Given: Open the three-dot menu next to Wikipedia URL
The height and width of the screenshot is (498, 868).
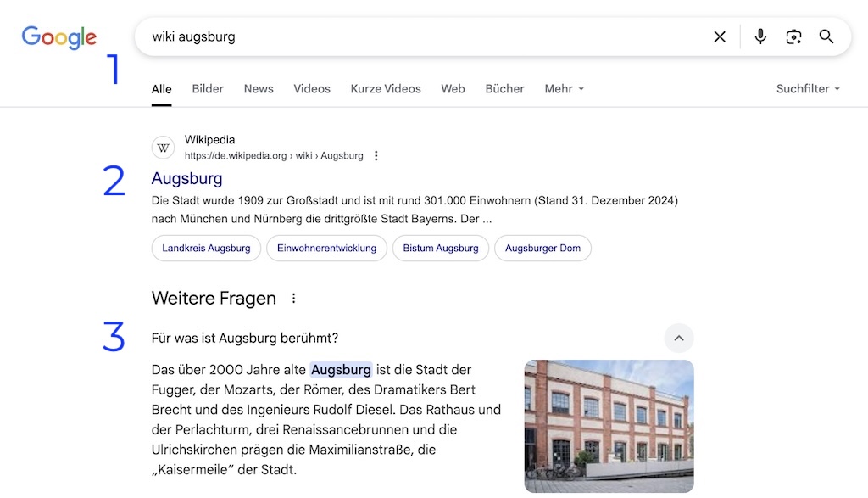Looking at the screenshot, I should tap(376, 155).
